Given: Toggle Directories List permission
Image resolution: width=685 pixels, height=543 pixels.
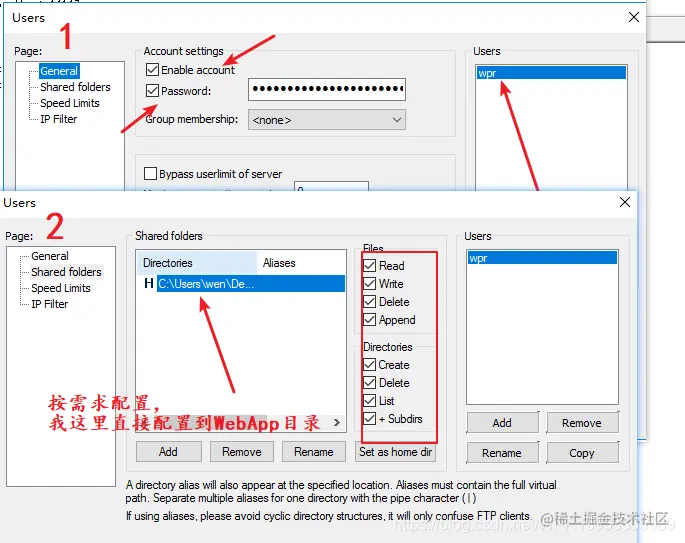Looking at the screenshot, I should [x=370, y=401].
